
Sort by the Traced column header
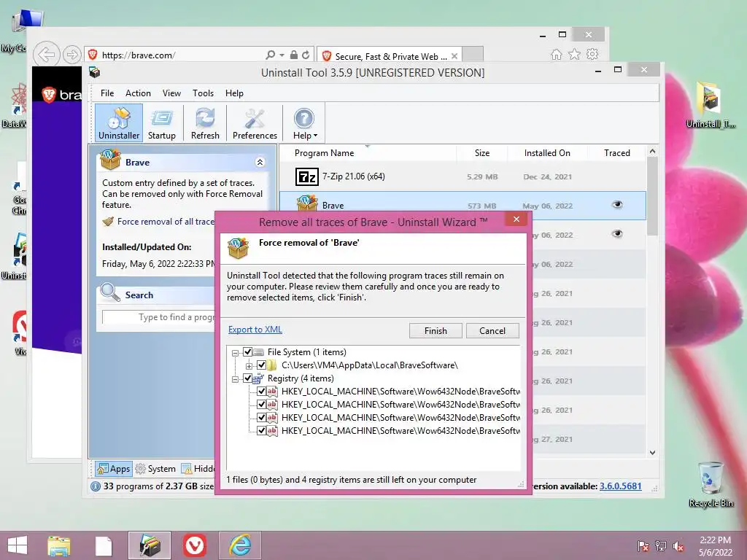(x=616, y=153)
